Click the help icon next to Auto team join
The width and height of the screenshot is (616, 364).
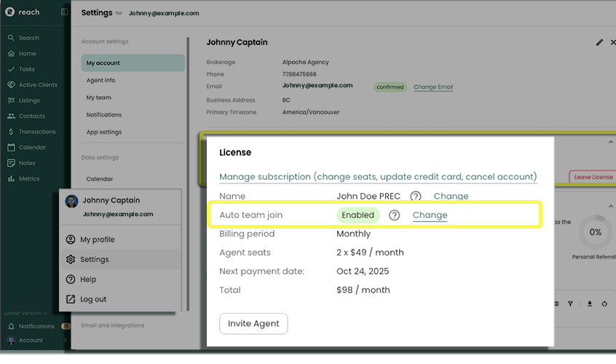[395, 215]
